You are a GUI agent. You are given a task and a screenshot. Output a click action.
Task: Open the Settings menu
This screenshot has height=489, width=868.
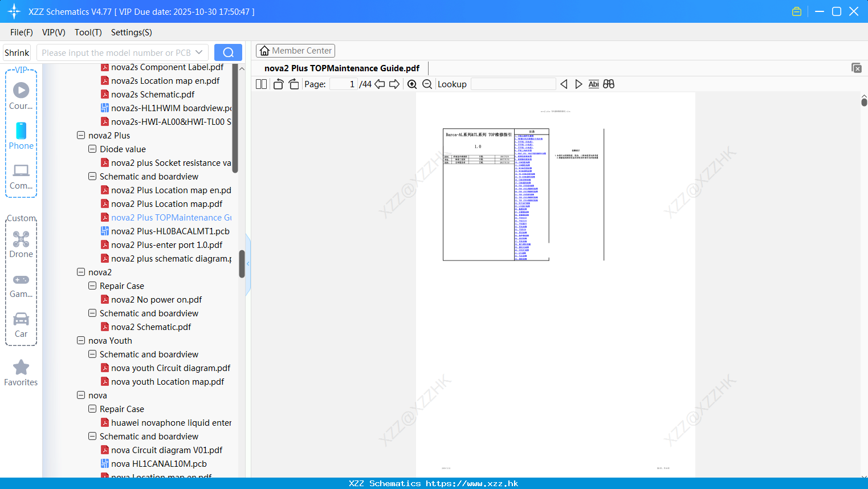pos(132,32)
